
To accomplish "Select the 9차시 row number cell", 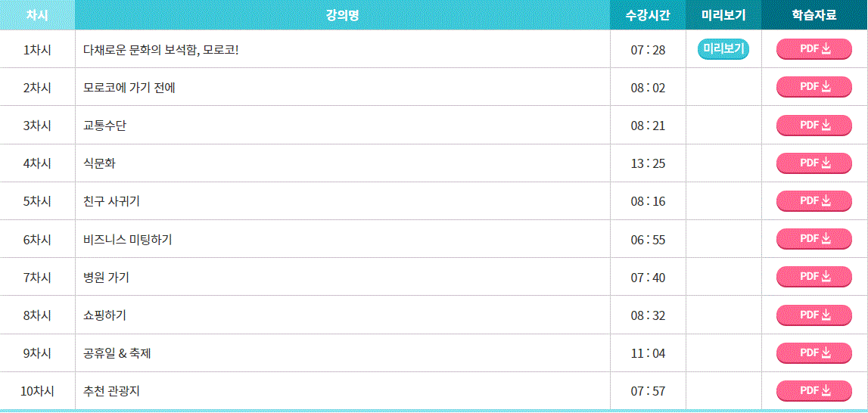I will (x=37, y=353).
